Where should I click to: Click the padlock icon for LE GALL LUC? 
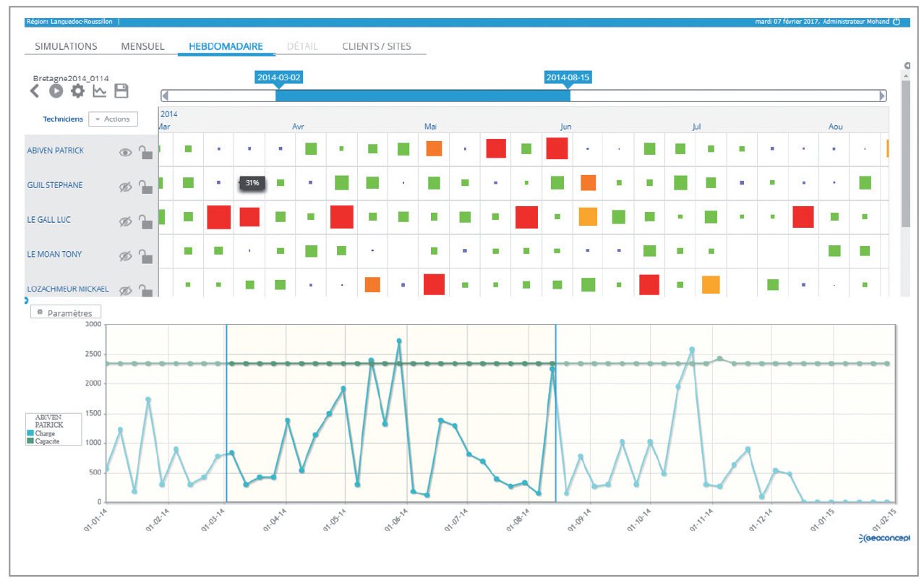click(x=146, y=221)
